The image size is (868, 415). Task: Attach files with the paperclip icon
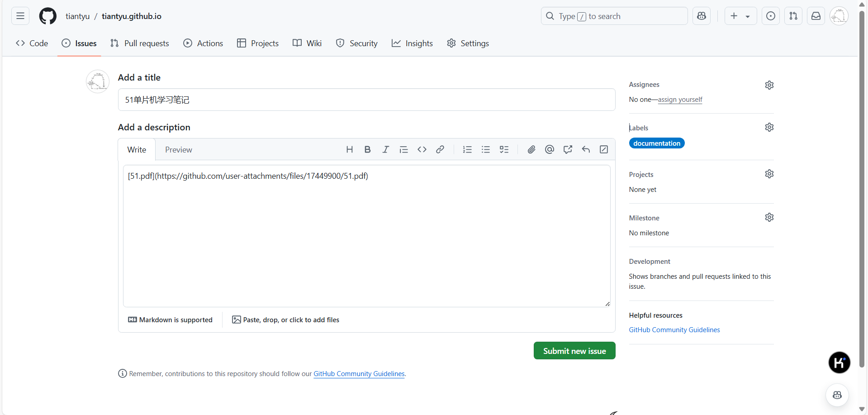click(531, 149)
